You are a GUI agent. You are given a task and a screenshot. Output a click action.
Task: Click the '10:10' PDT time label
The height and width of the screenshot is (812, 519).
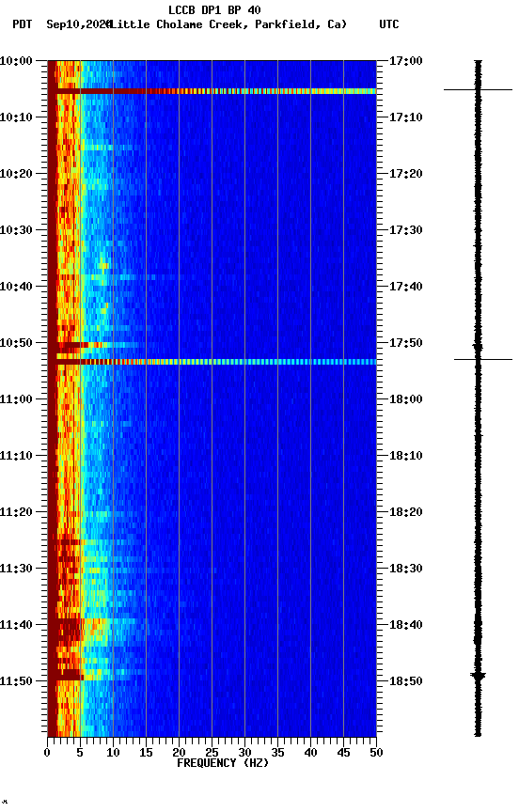[x=16, y=117]
